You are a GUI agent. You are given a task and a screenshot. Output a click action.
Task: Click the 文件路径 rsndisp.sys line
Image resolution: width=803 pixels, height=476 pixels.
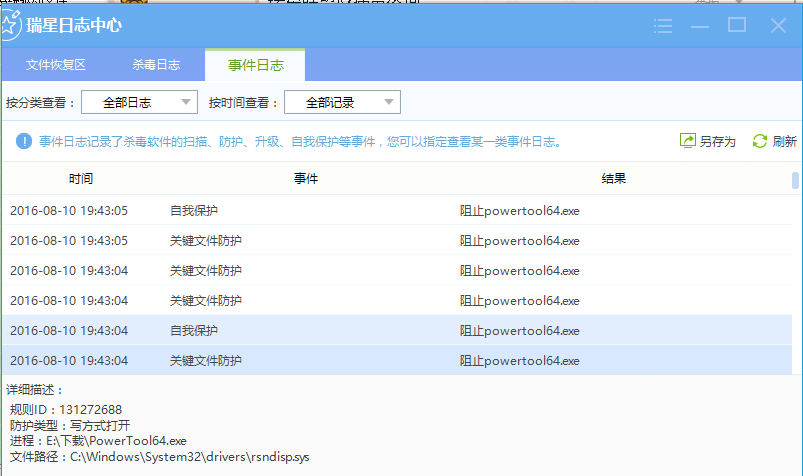click(159, 457)
